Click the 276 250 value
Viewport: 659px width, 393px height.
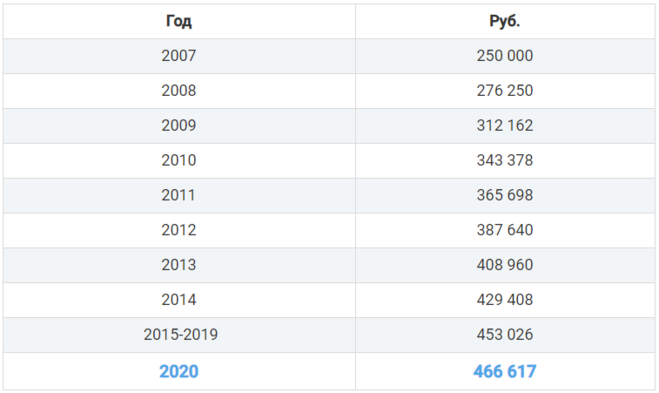504,91
